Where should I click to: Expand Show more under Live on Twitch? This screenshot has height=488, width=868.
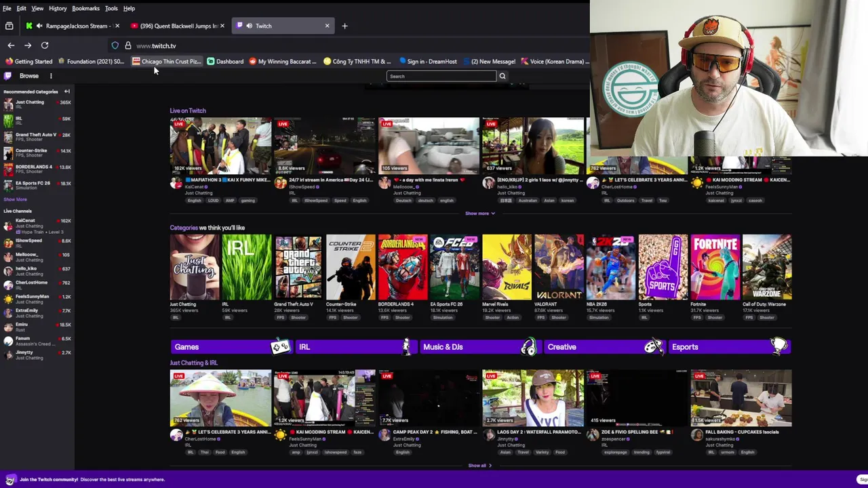point(479,213)
